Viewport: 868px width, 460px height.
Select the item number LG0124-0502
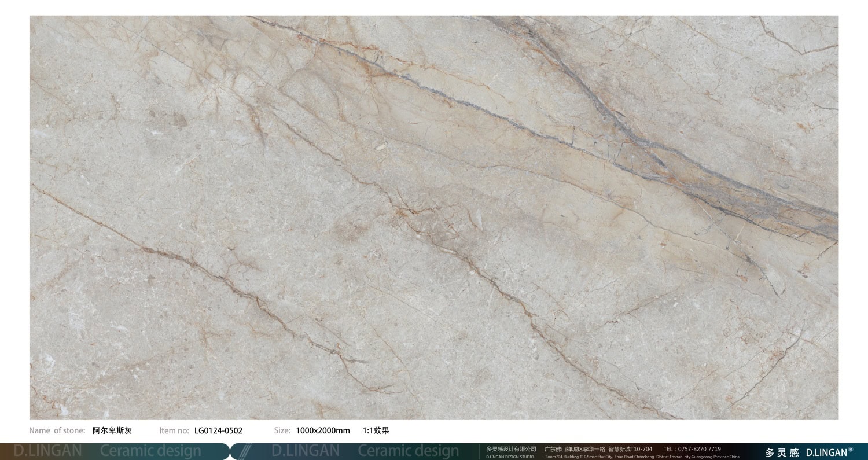218,430
